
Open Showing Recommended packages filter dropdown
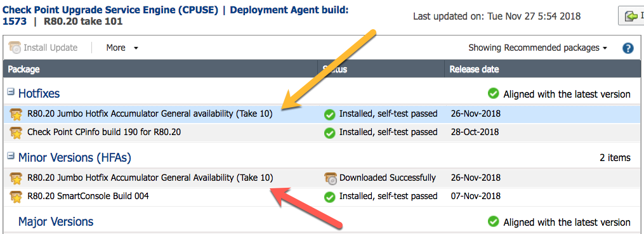(537, 48)
